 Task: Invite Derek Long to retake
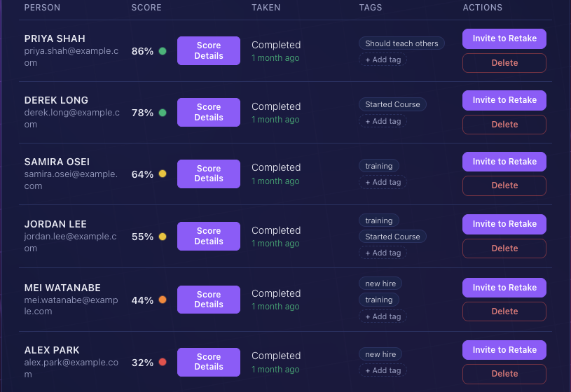pos(504,100)
